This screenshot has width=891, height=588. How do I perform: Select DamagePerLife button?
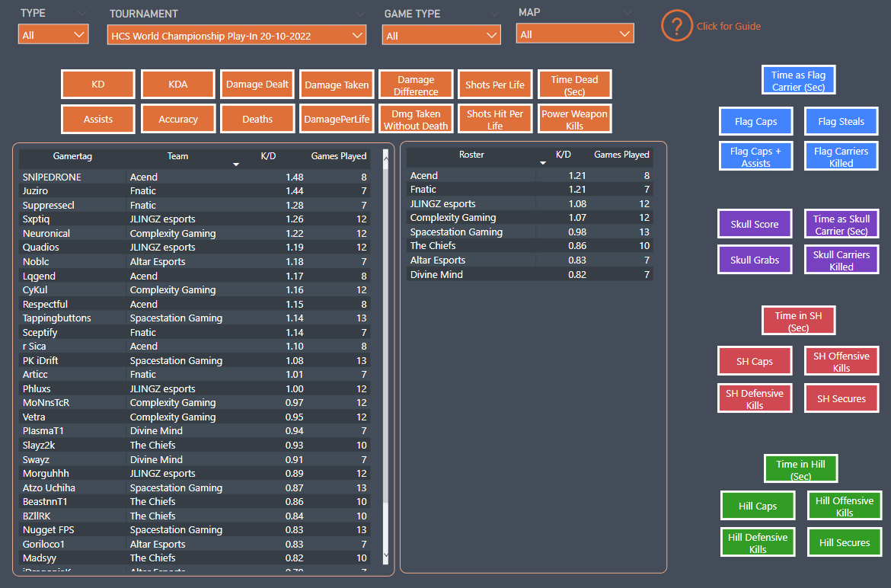pyautogui.click(x=337, y=119)
